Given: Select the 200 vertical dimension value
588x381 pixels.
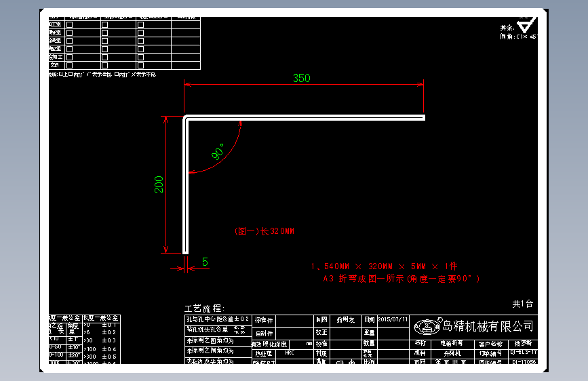Looking at the screenshot, I should click(159, 184).
